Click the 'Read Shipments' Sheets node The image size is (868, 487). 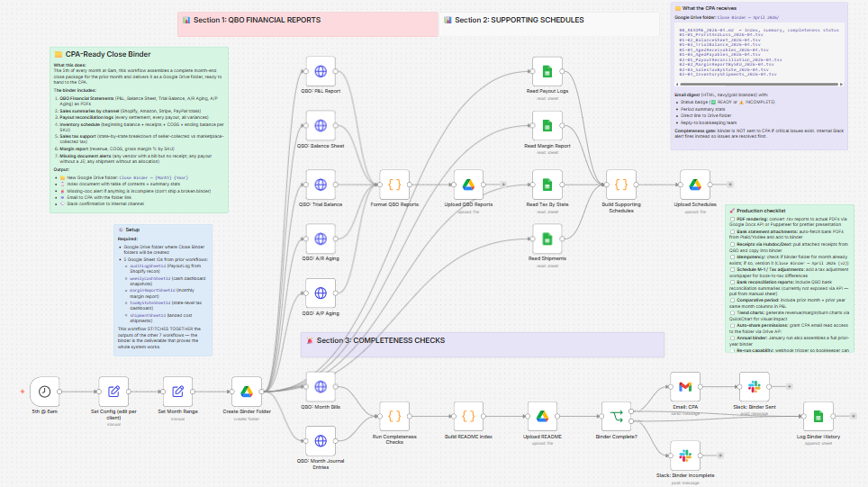547,239
